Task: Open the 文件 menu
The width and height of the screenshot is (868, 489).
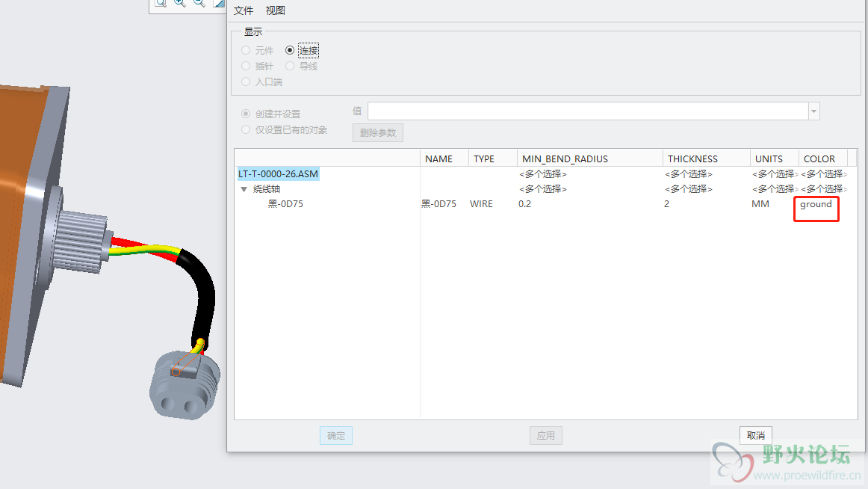Action: [243, 10]
